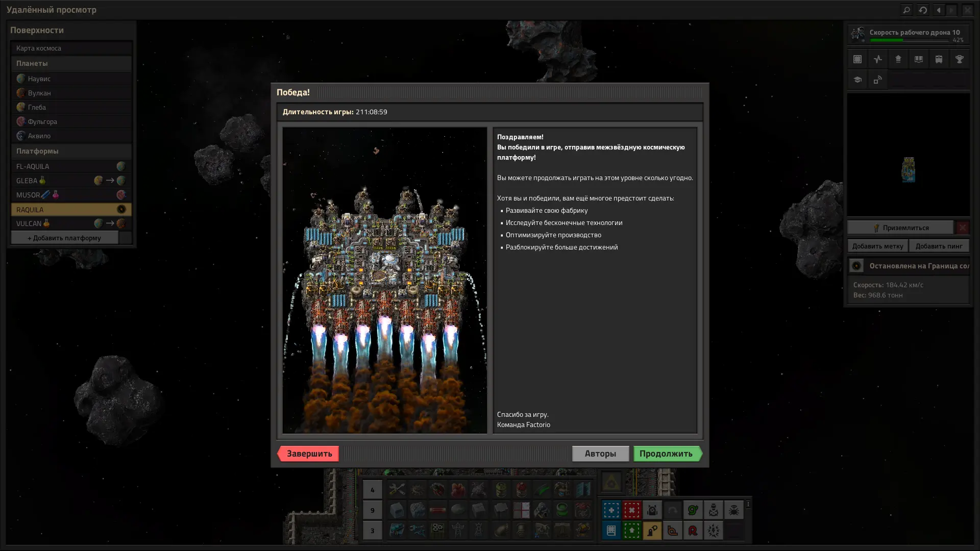980x551 pixels.
Task: Select the GLEBA platform row
Action: tap(71, 181)
